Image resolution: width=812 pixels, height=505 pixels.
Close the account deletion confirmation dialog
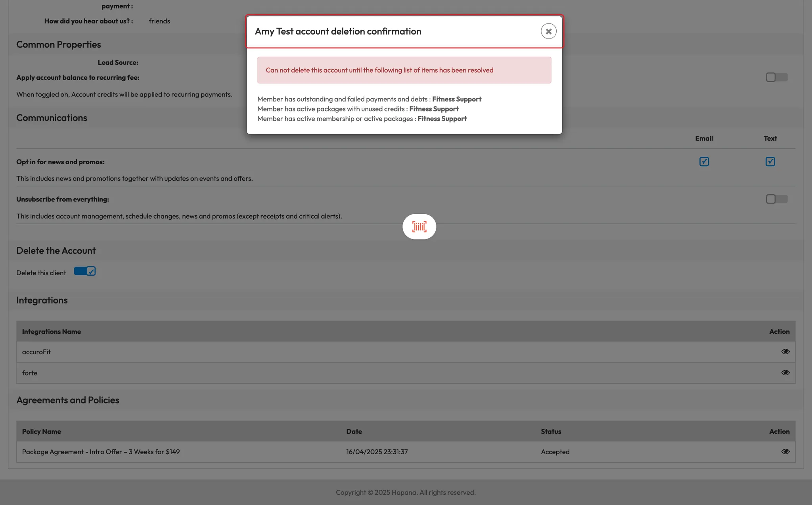[548, 31]
